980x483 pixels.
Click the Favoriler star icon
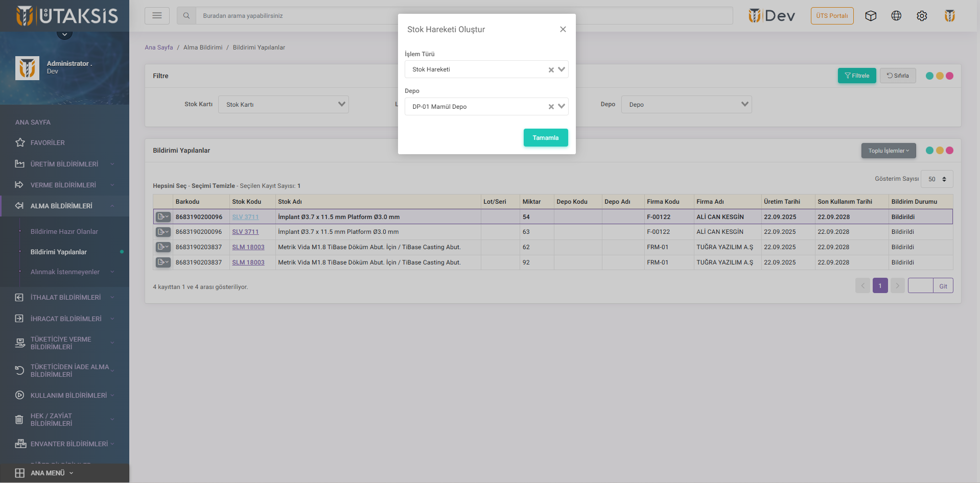pos(20,142)
